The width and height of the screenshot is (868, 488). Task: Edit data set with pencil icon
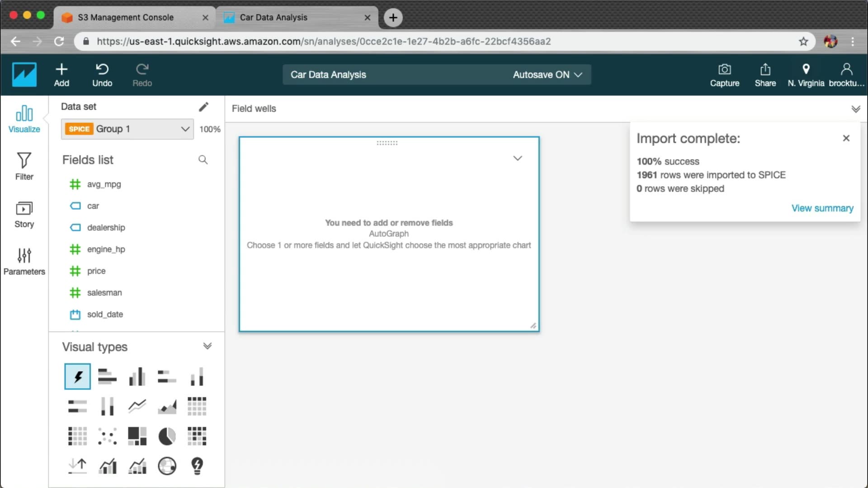(x=203, y=107)
